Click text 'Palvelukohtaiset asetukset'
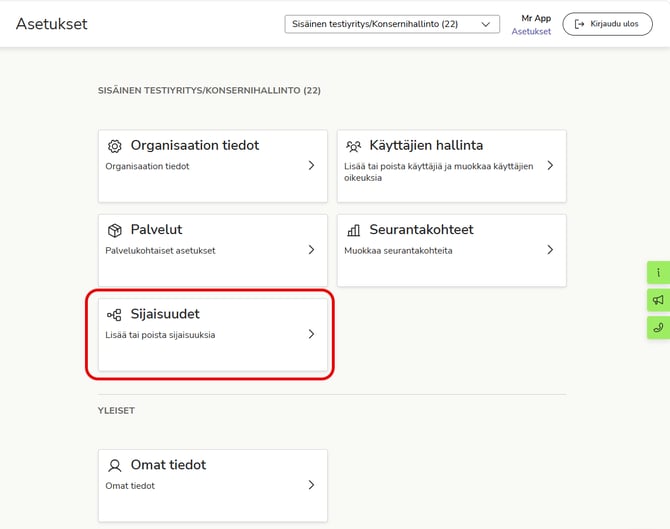 (160, 251)
